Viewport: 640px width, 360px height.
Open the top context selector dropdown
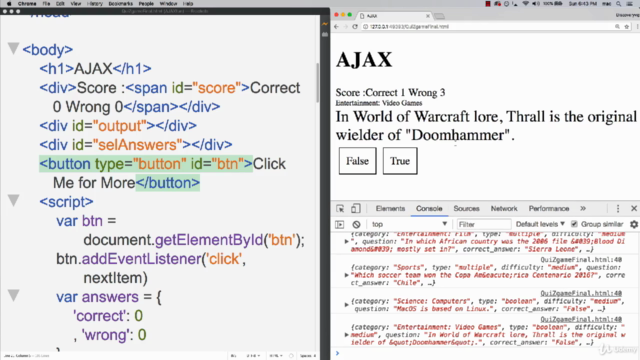tap(409, 224)
